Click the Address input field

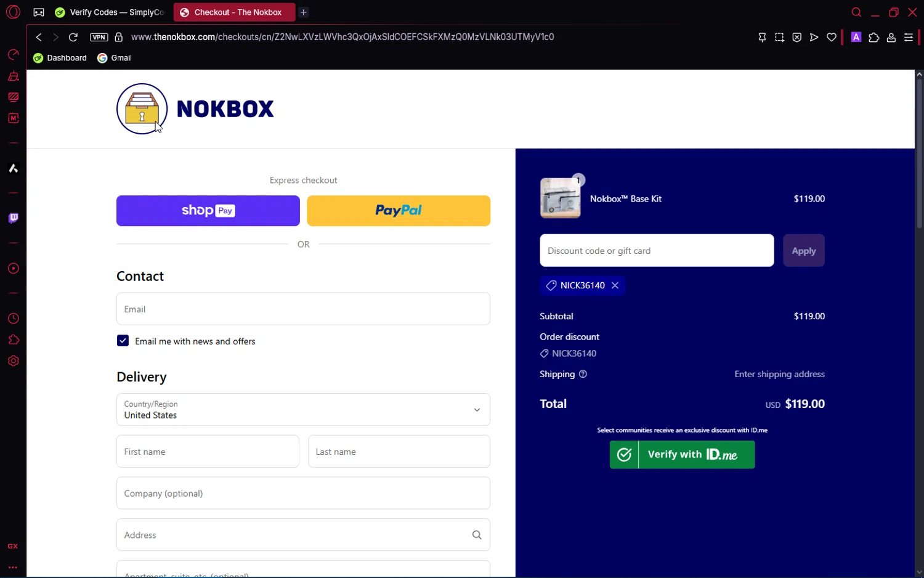pos(303,535)
